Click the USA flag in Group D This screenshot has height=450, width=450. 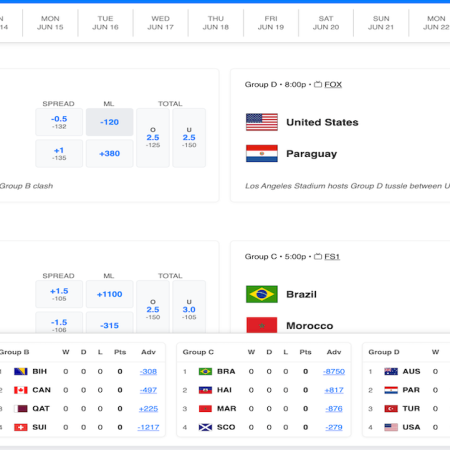(x=391, y=427)
